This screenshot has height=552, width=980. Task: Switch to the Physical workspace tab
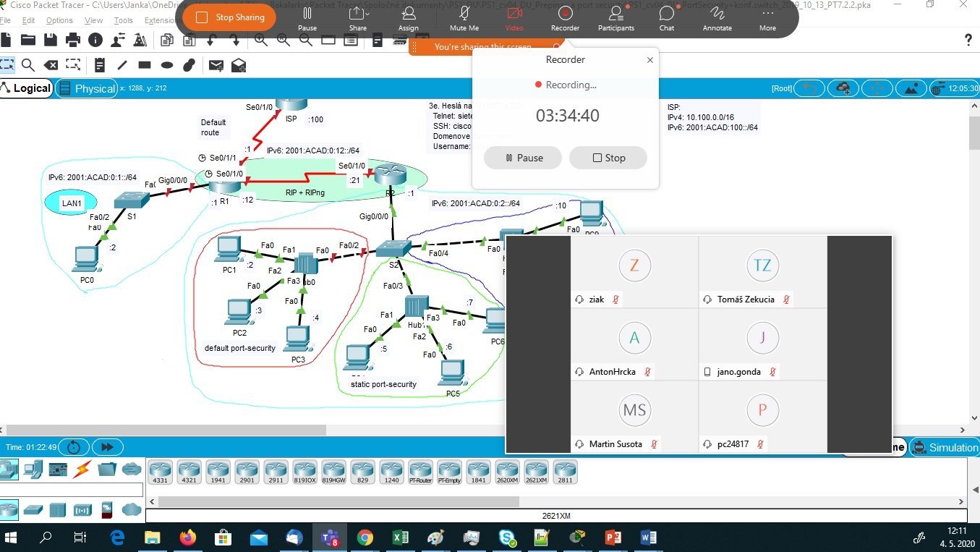(x=87, y=88)
